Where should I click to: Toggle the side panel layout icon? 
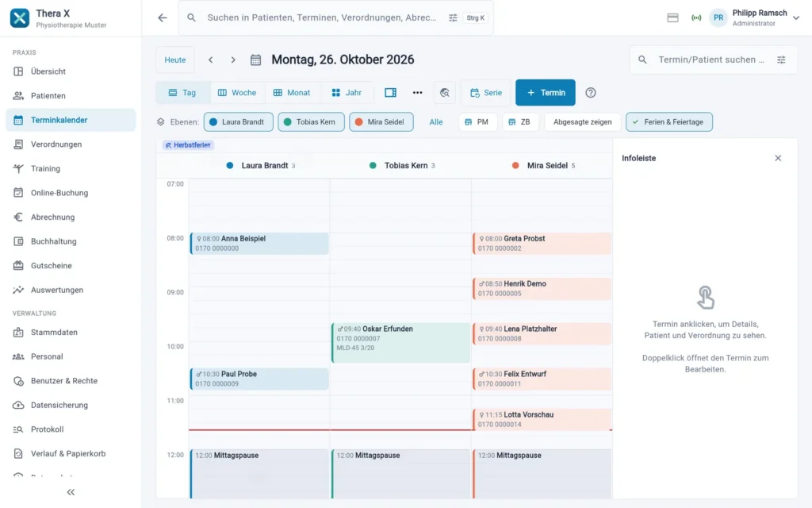pyautogui.click(x=390, y=93)
